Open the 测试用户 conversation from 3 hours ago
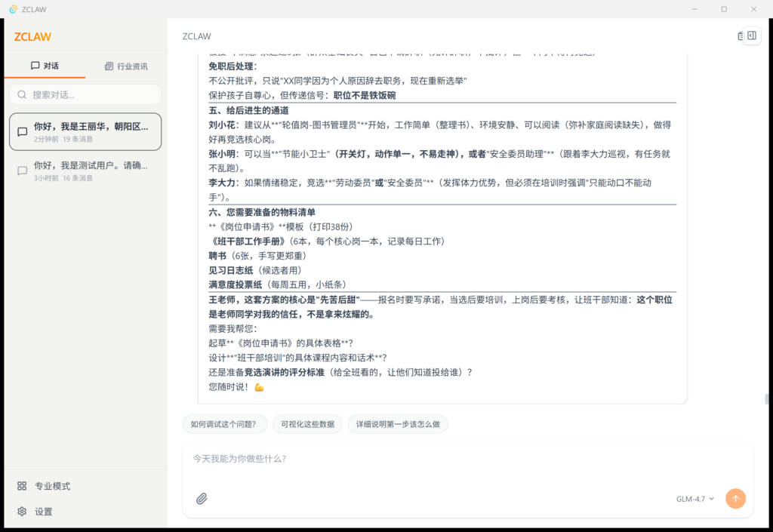 click(x=91, y=171)
